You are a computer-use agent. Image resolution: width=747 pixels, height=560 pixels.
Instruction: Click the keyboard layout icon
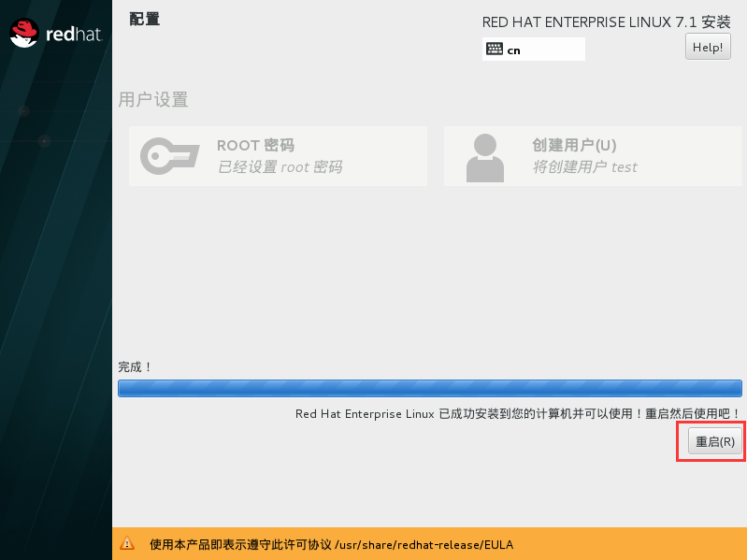pyautogui.click(x=495, y=50)
